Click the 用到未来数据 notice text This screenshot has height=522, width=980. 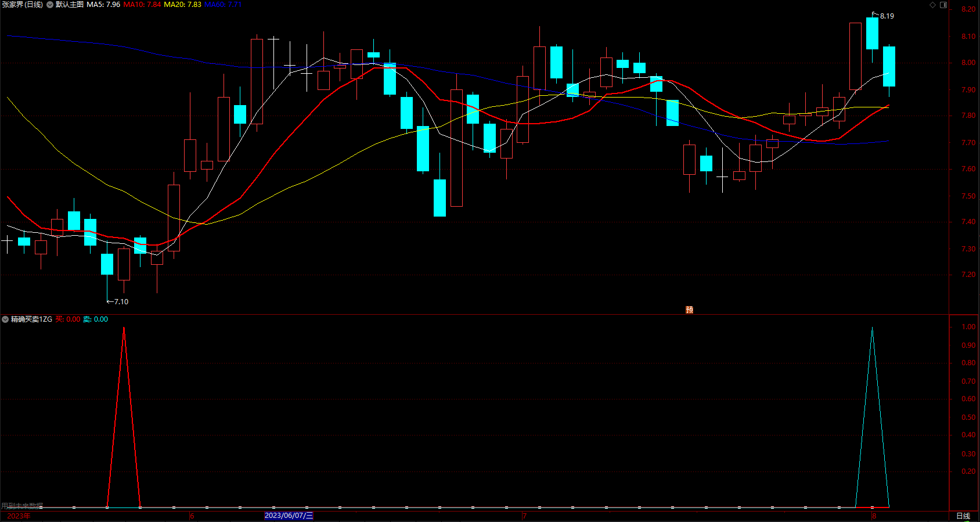pyautogui.click(x=22, y=506)
